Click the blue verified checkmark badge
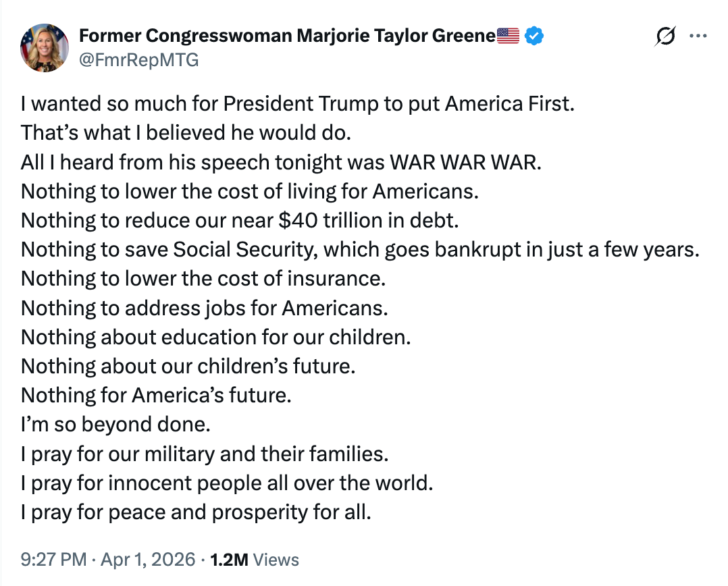This screenshot has width=728, height=586. 534,36
